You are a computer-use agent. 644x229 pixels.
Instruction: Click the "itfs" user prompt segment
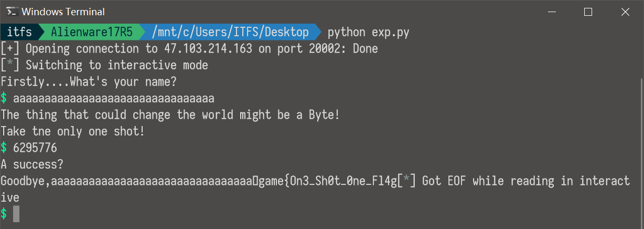pos(19,32)
